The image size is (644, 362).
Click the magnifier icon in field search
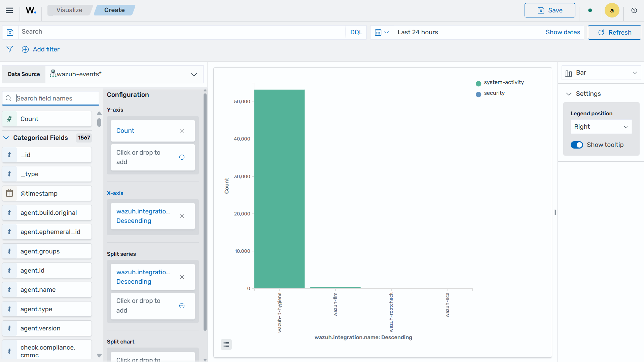click(9, 98)
